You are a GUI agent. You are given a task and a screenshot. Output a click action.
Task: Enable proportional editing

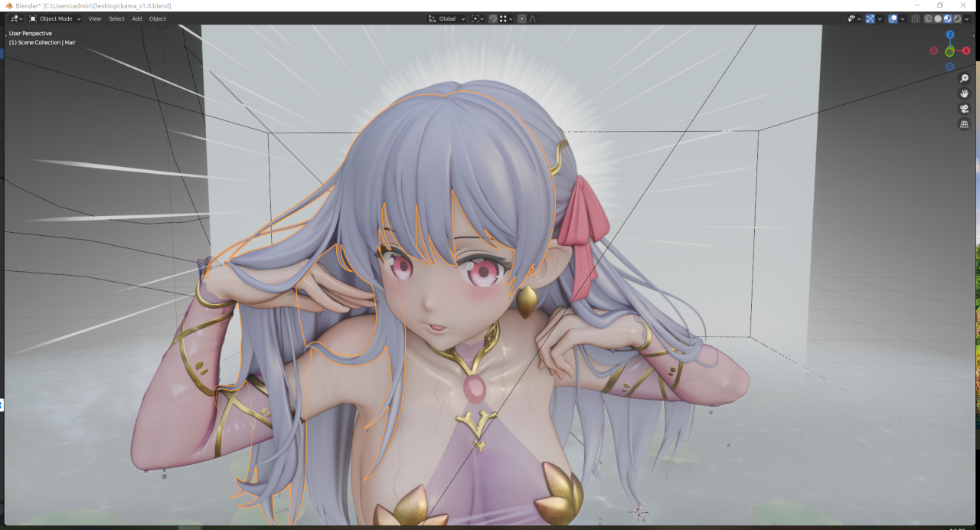click(522, 18)
